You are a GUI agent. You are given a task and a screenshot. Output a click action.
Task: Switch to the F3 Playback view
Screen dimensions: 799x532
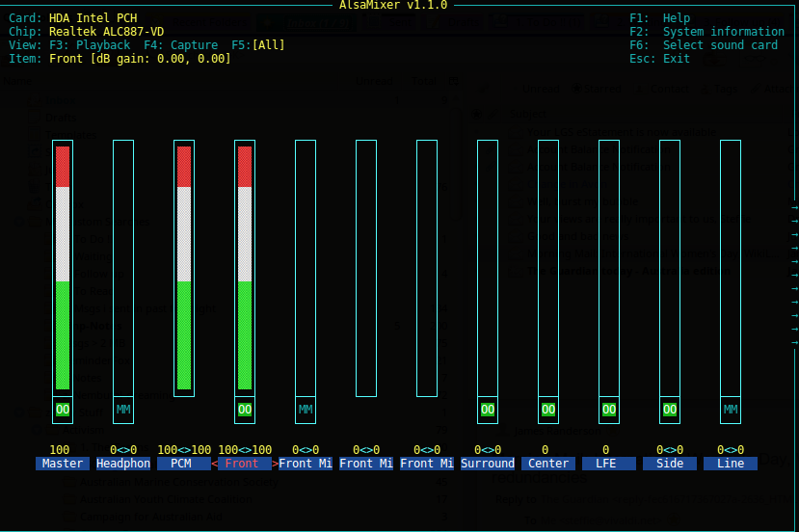tap(89, 45)
